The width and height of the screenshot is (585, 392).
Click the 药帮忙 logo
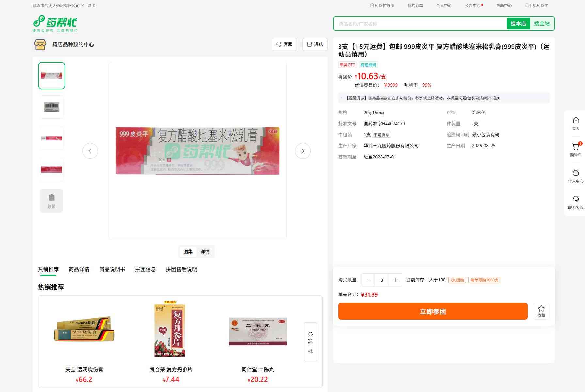click(55, 23)
